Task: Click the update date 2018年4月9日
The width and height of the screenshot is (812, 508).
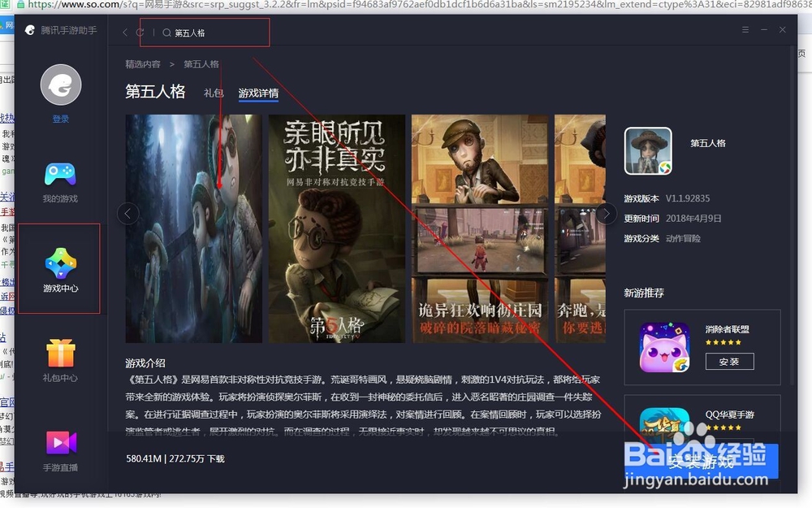Action: pos(693,218)
